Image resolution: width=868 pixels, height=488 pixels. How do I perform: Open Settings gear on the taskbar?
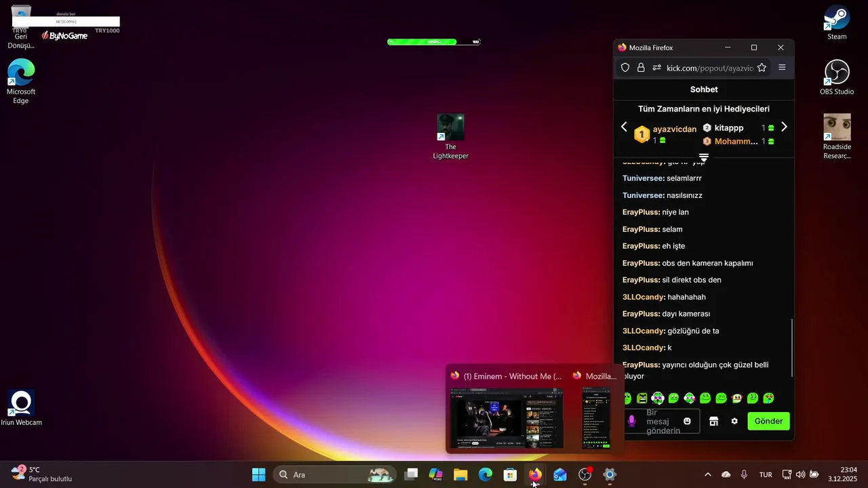point(610,474)
